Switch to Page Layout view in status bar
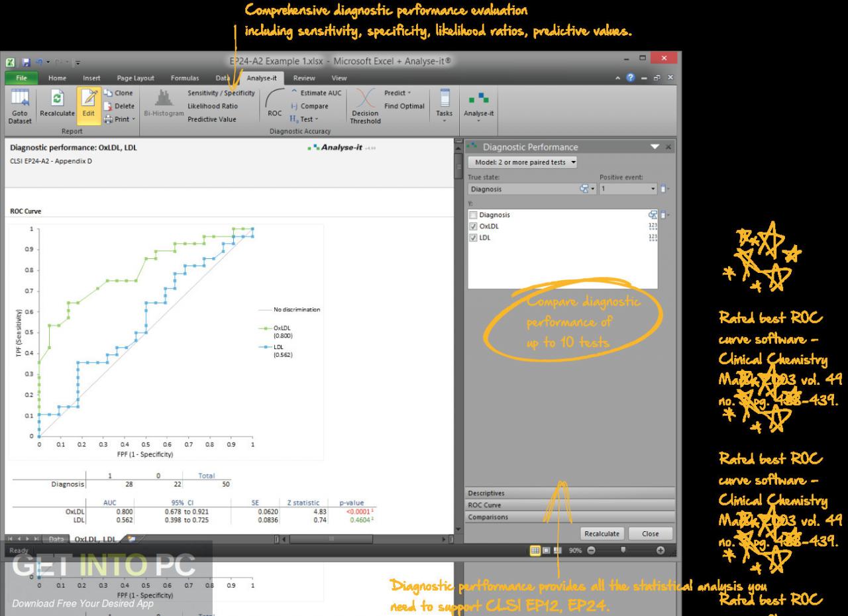The image size is (848, 616). coord(547,551)
